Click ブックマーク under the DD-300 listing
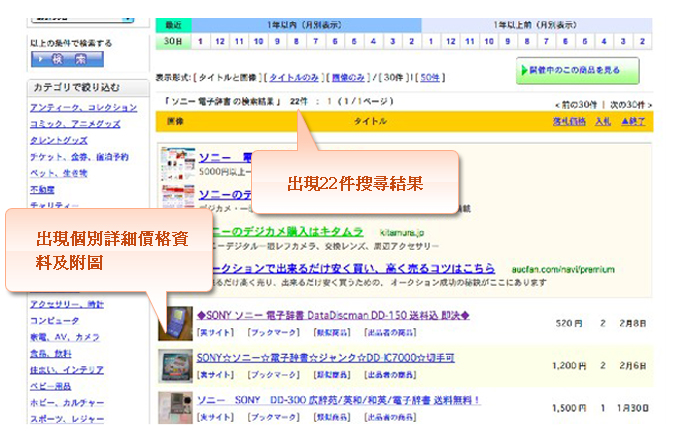682x447 pixels. tap(274, 417)
